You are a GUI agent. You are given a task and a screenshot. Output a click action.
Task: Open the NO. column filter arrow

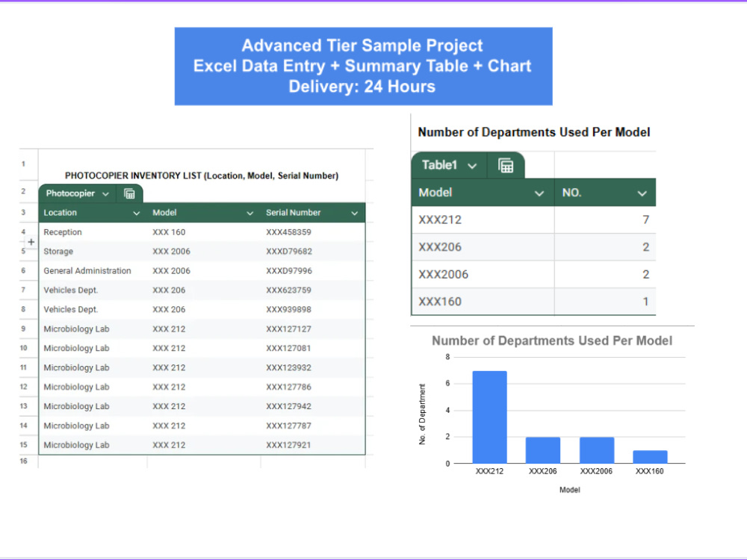(x=642, y=193)
